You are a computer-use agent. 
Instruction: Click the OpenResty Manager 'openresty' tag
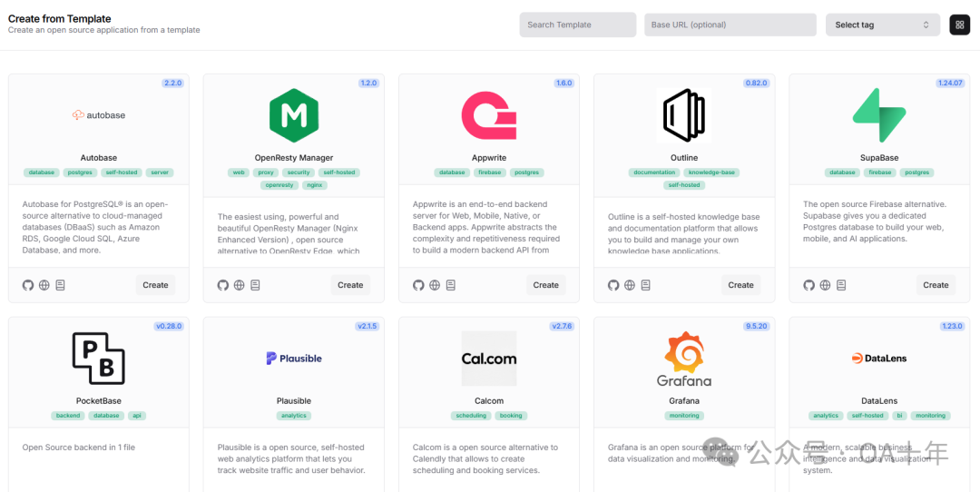279,185
